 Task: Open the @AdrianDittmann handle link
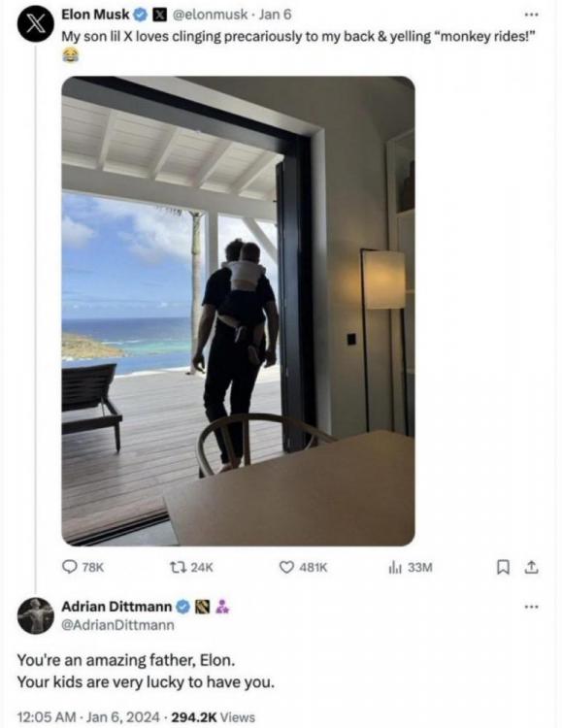coord(118,625)
